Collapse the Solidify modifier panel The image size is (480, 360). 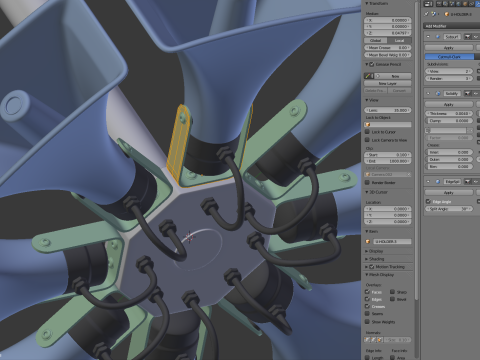click(x=429, y=94)
